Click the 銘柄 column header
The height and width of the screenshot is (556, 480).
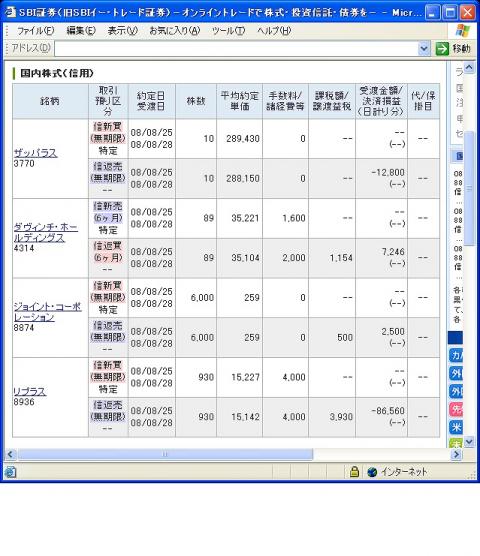(50, 101)
